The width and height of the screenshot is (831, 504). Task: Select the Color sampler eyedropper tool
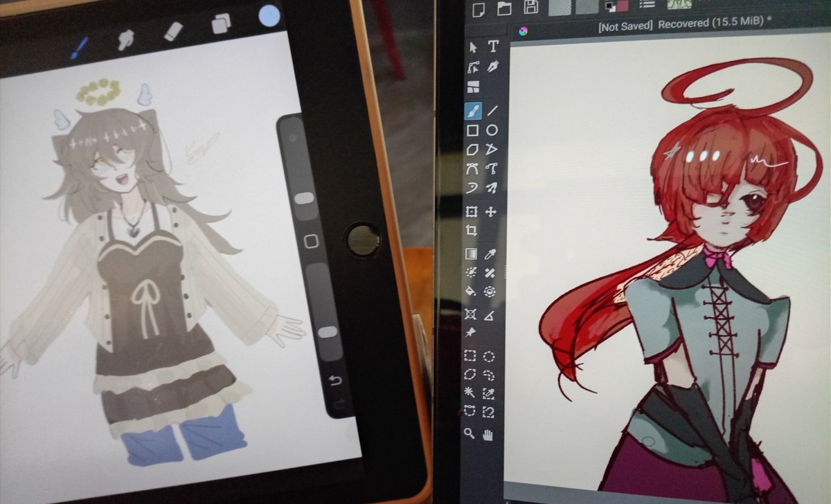click(x=490, y=254)
